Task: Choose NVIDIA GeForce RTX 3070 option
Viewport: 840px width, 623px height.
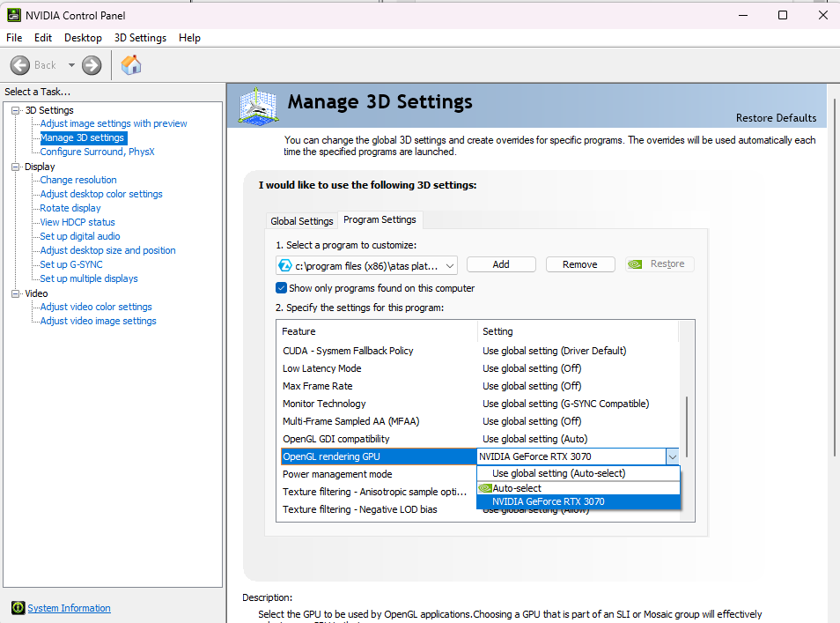Action: (x=578, y=501)
